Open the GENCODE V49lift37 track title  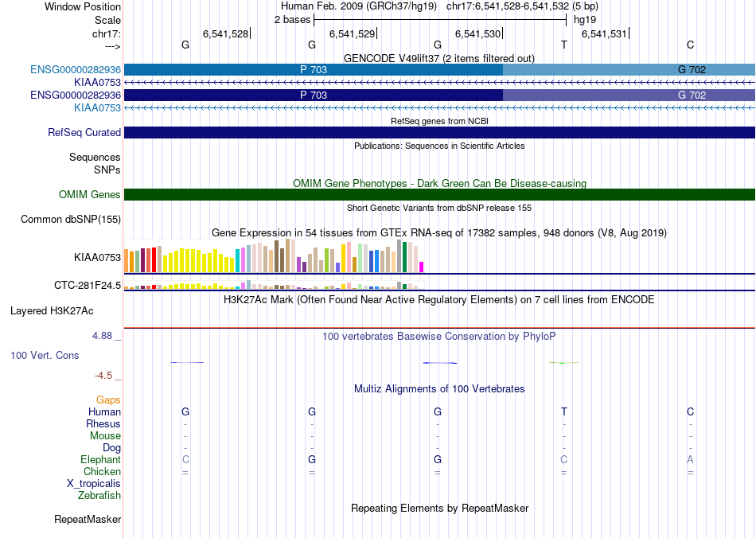point(439,58)
